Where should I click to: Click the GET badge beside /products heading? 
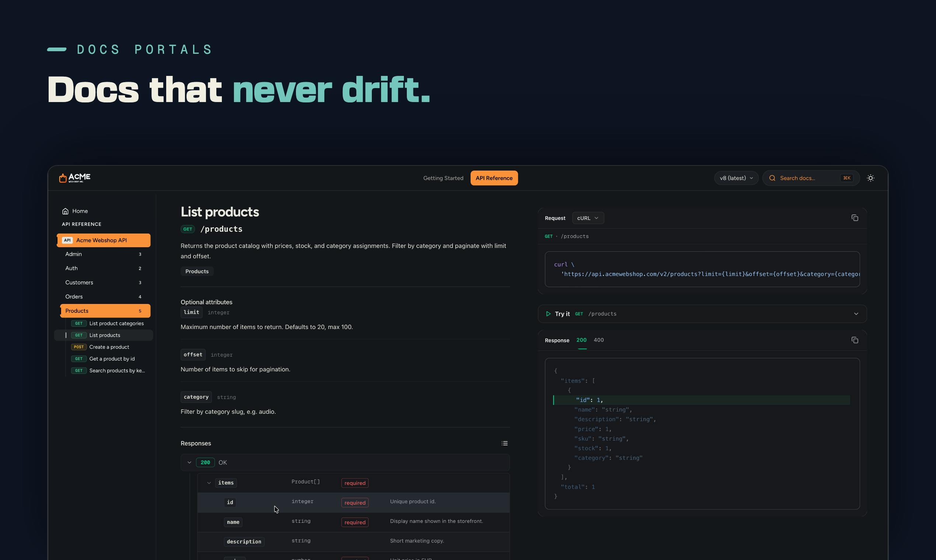[188, 229]
